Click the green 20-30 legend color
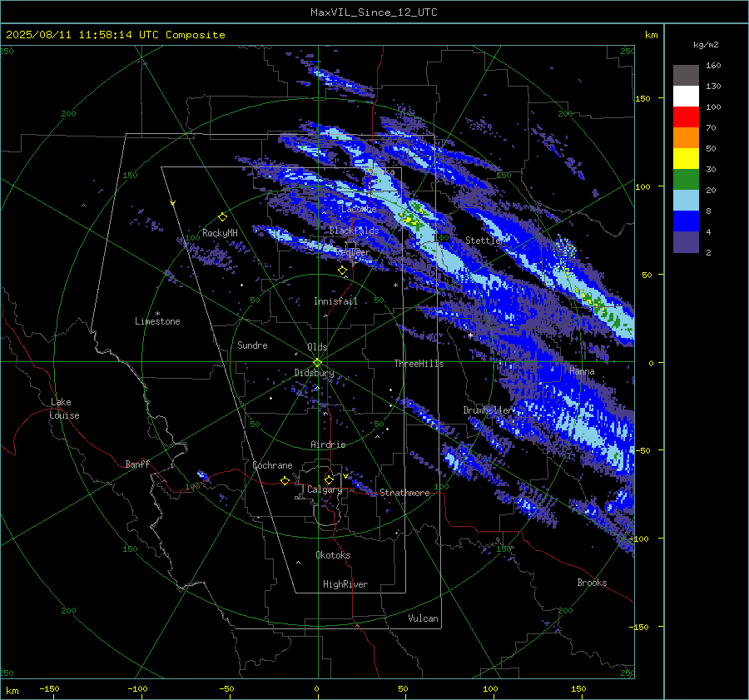 [x=686, y=180]
